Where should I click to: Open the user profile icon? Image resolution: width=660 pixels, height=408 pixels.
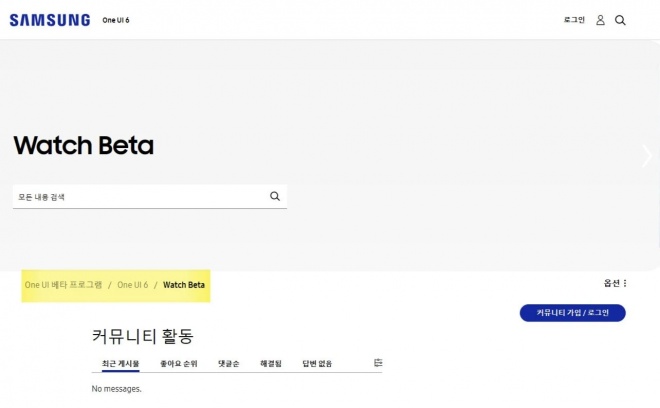coord(600,20)
